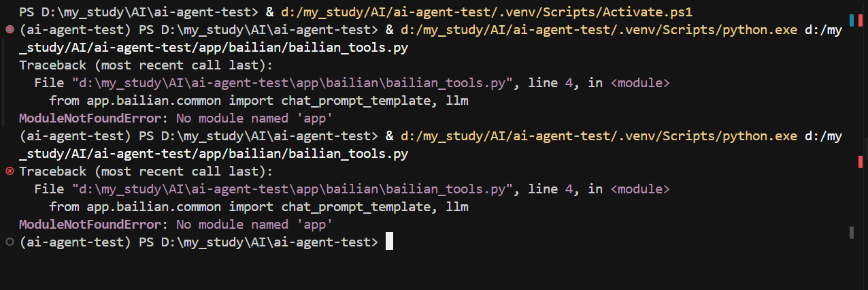Click the first 'from app.bailian.common import' line

tap(259, 101)
